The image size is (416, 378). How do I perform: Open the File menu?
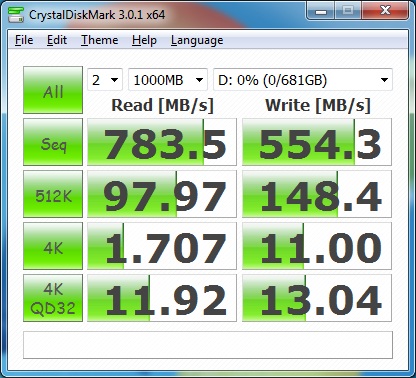(x=24, y=40)
